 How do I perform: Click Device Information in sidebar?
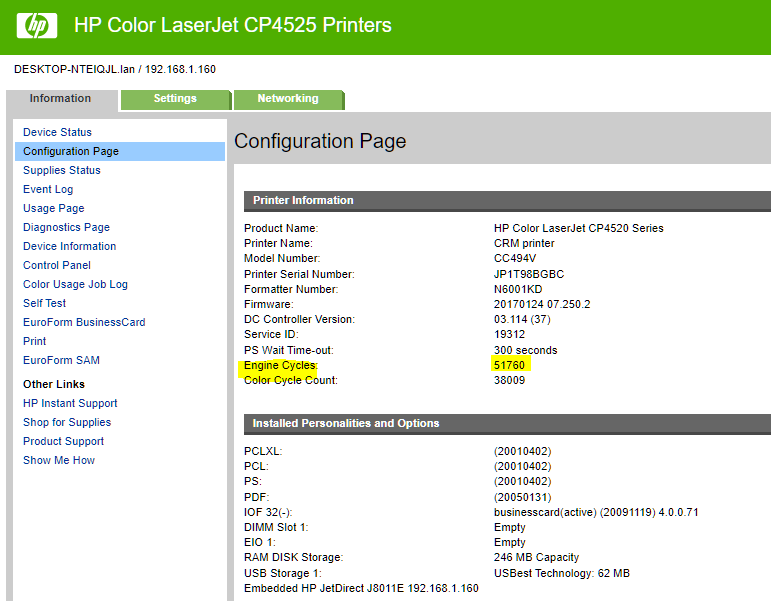point(69,246)
